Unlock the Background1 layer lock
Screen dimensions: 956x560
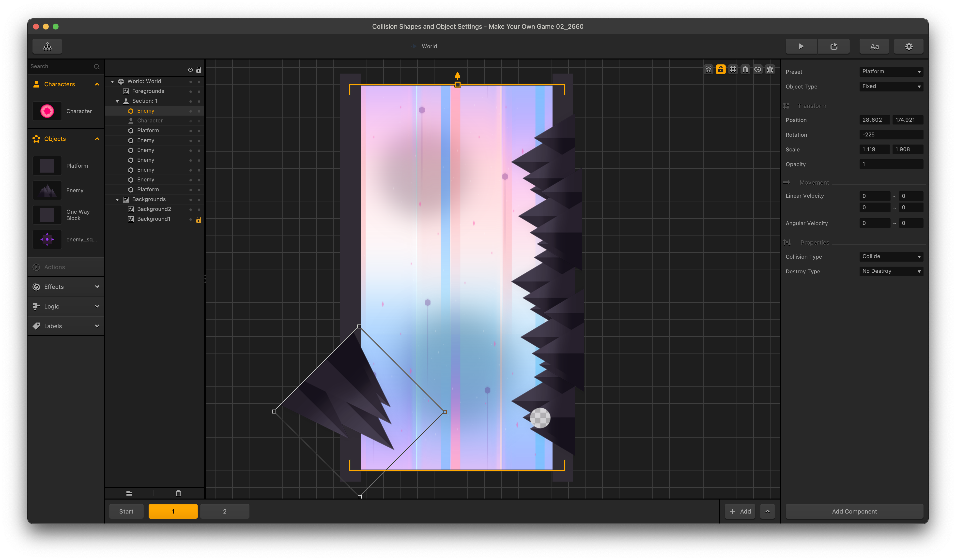(198, 220)
